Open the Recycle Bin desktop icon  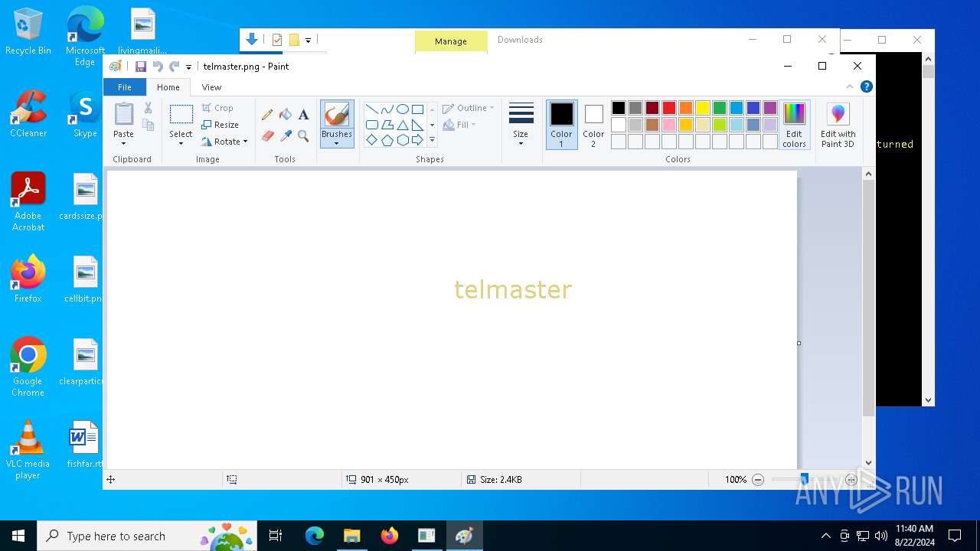(x=28, y=31)
